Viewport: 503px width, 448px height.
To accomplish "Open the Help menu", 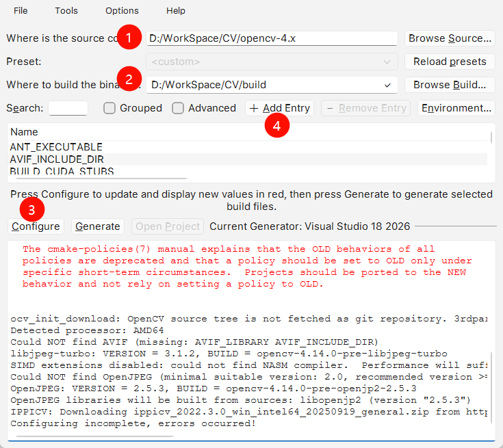I will coord(176,10).
